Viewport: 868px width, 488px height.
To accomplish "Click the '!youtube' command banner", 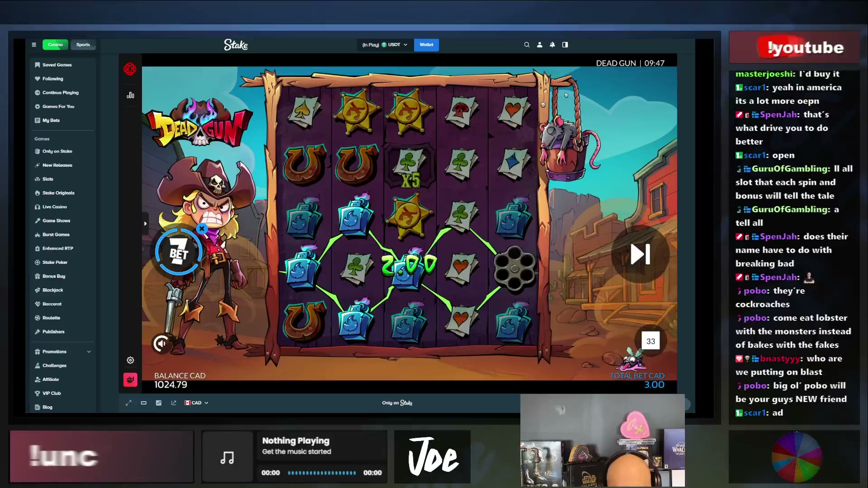I will [x=794, y=47].
